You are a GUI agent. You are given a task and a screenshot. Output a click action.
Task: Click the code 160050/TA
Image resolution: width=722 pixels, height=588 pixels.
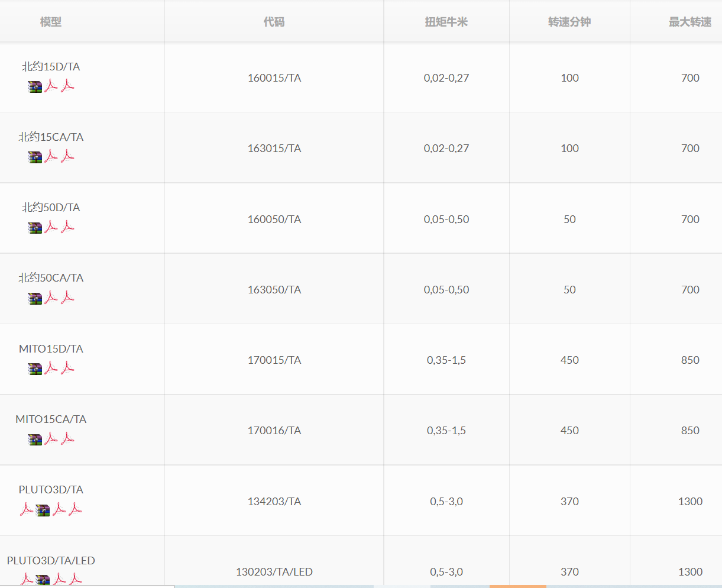tap(274, 219)
